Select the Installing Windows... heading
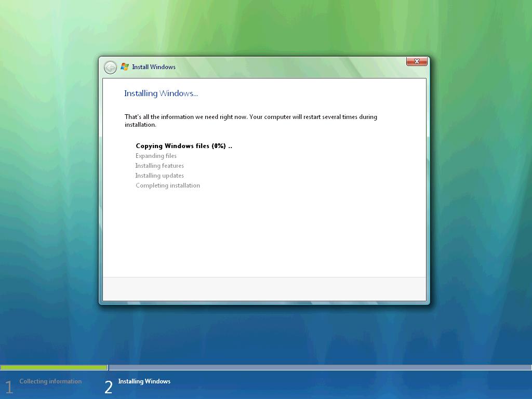The width and height of the screenshot is (532, 399). coord(161,94)
